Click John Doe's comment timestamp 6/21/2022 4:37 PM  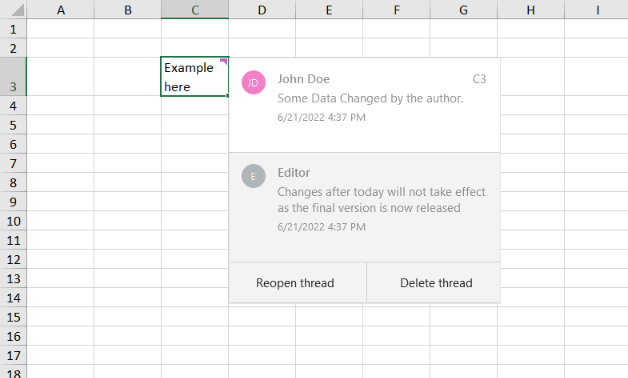click(321, 117)
